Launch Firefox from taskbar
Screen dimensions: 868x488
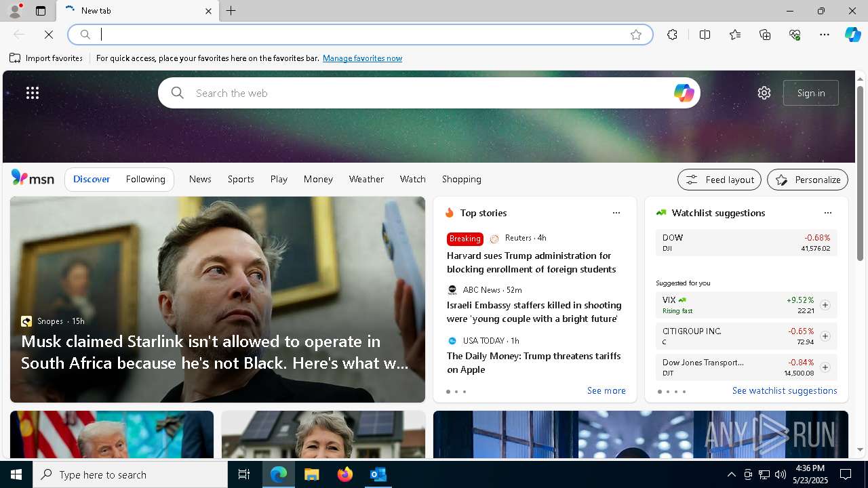345,474
